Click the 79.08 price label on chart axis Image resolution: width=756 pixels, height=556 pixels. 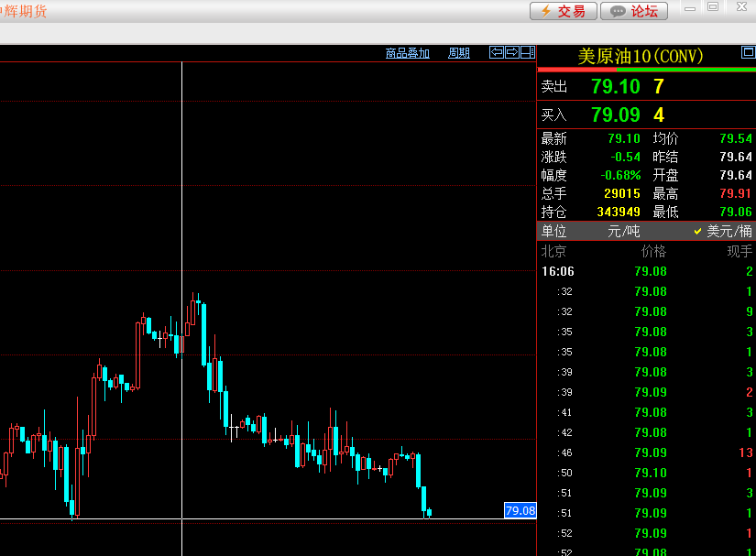pyautogui.click(x=520, y=511)
